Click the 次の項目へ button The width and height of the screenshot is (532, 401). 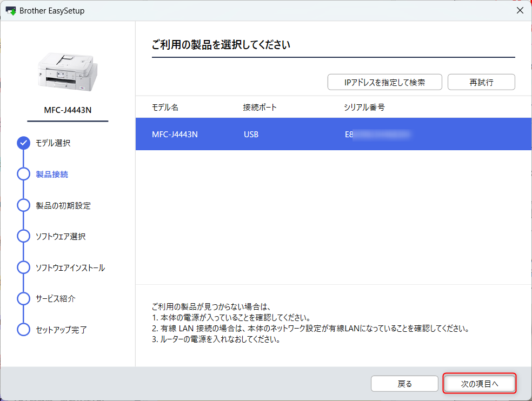(x=480, y=384)
